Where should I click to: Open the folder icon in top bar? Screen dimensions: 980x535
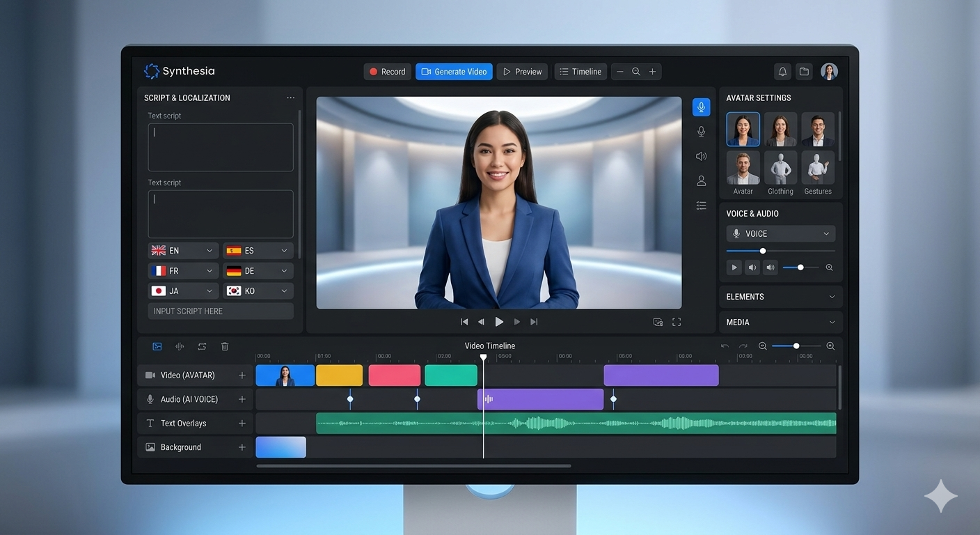pos(804,72)
